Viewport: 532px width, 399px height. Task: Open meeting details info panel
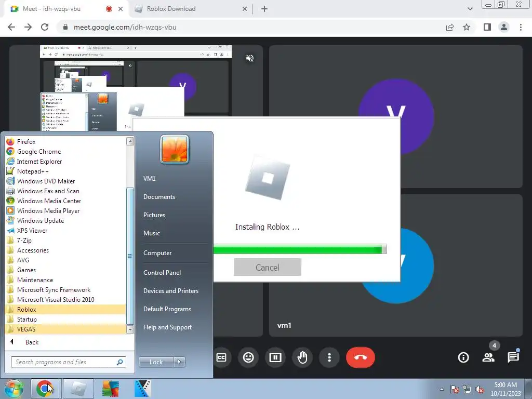pos(463,357)
